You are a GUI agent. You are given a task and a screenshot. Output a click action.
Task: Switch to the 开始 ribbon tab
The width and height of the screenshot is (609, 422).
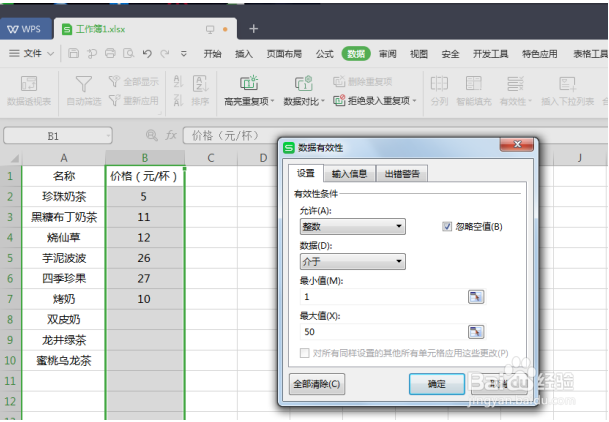click(212, 54)
